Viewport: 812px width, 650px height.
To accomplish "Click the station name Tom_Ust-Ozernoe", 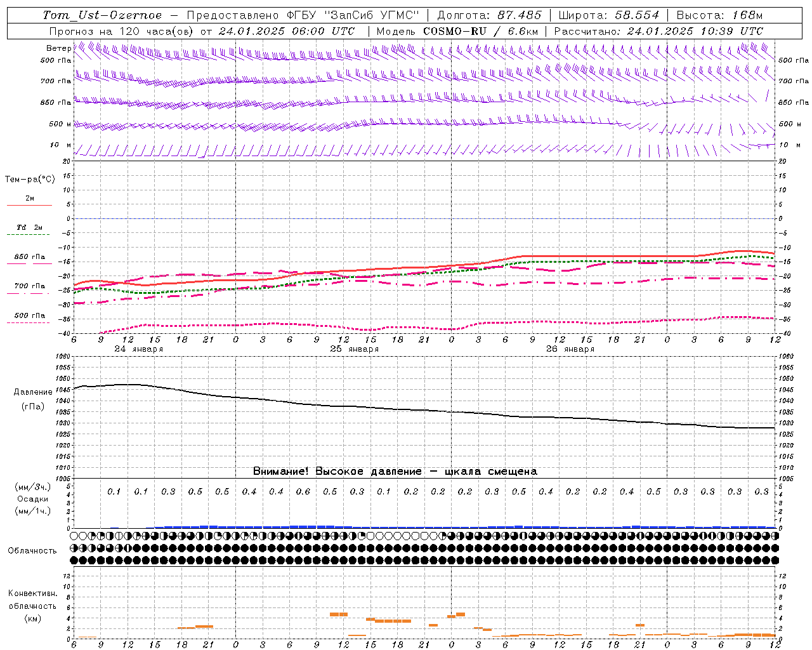I will (102, 15).
